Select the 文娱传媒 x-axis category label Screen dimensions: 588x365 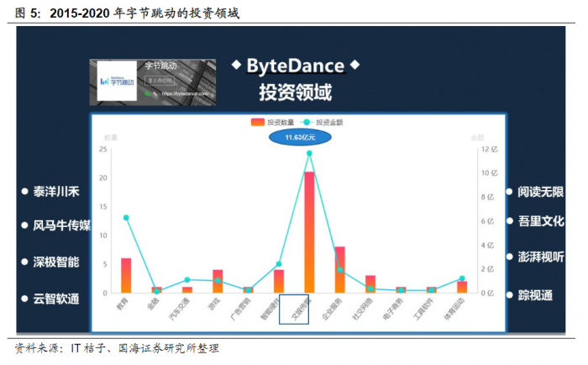click(302, 309)
